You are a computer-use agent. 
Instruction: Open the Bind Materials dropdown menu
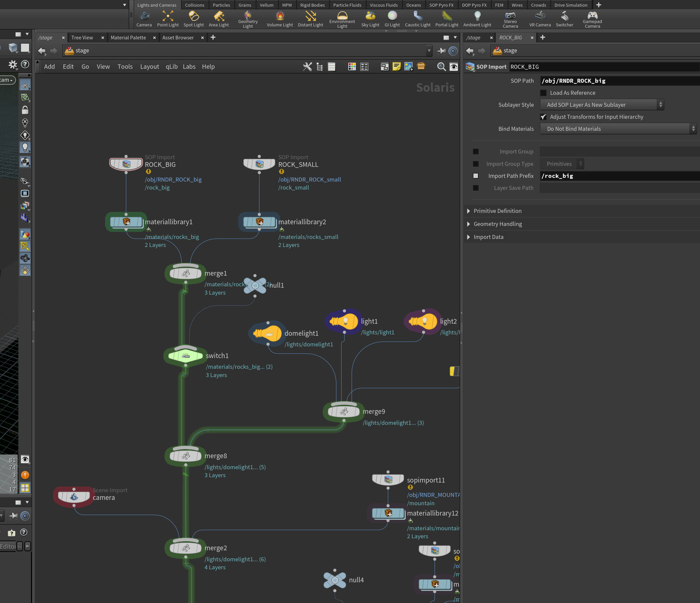[x=618, y=129]
